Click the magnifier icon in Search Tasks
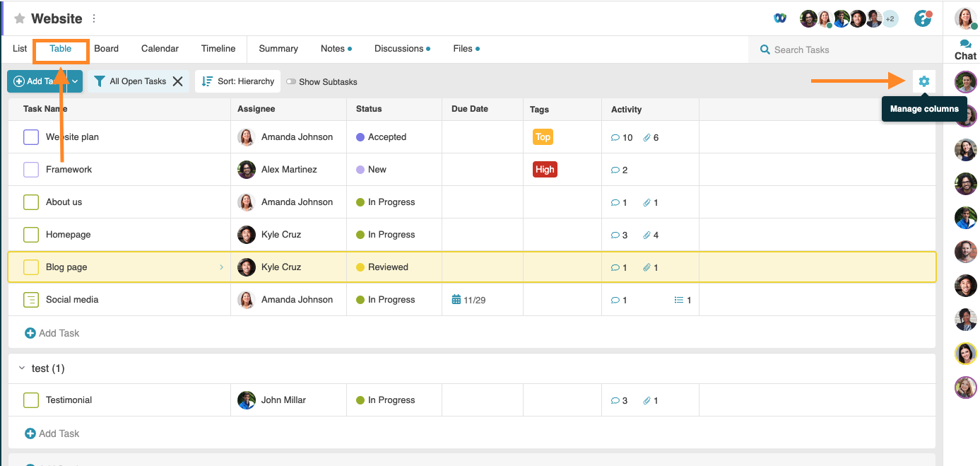The image size is (980, 466). coord(764,49)
